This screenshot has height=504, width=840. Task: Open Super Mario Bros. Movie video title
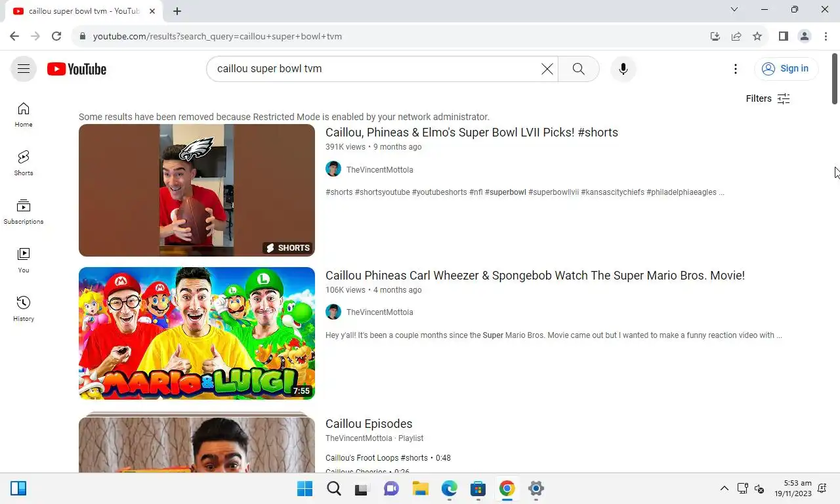pyautogui.click(x=535, y=276)
